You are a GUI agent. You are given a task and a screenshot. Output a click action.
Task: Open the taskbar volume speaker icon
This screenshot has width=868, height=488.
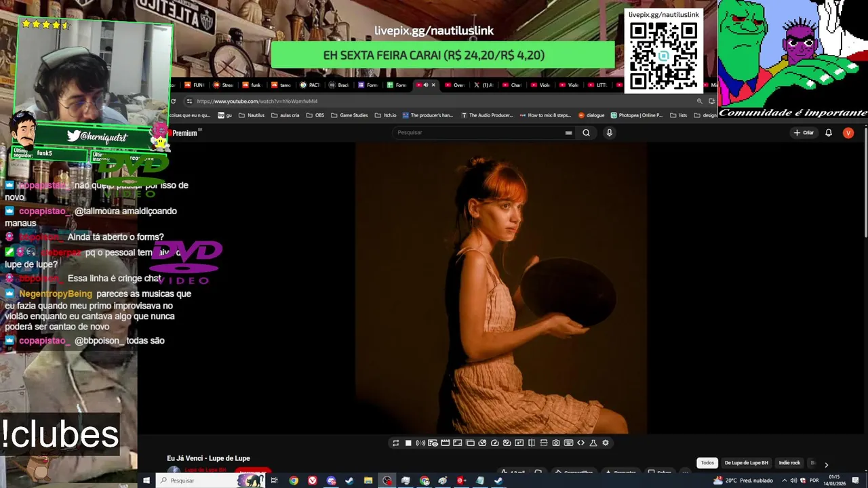click(793, 481)
